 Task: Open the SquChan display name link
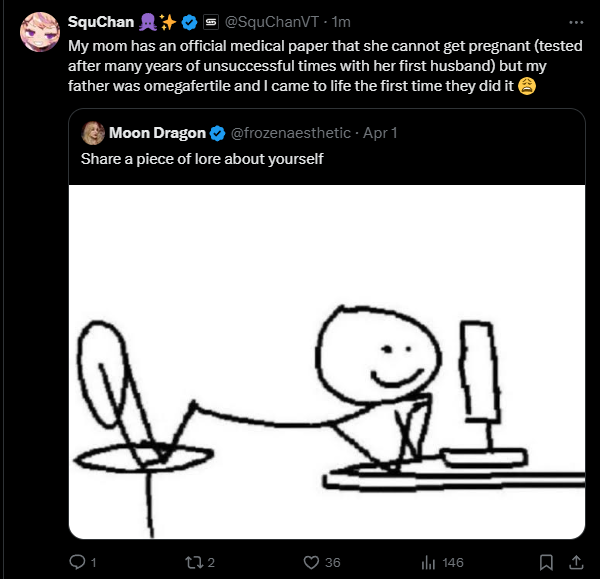click(x=101, y=22)
